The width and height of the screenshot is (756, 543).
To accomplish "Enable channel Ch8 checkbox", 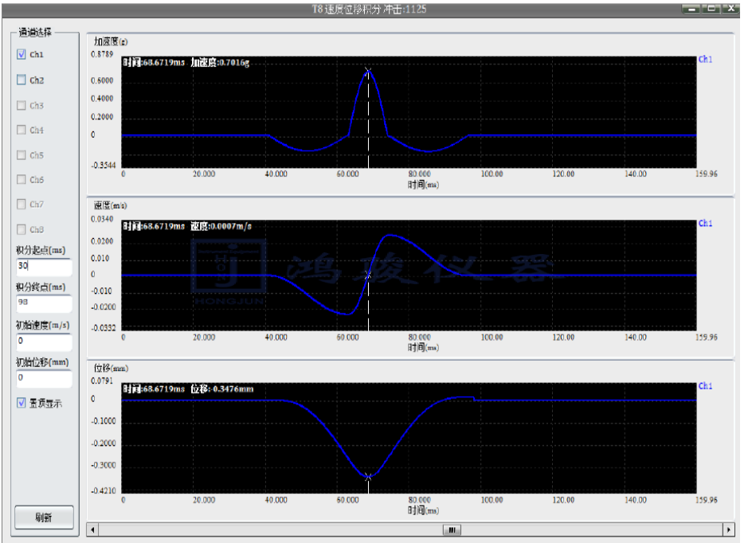I will [22, 229].
